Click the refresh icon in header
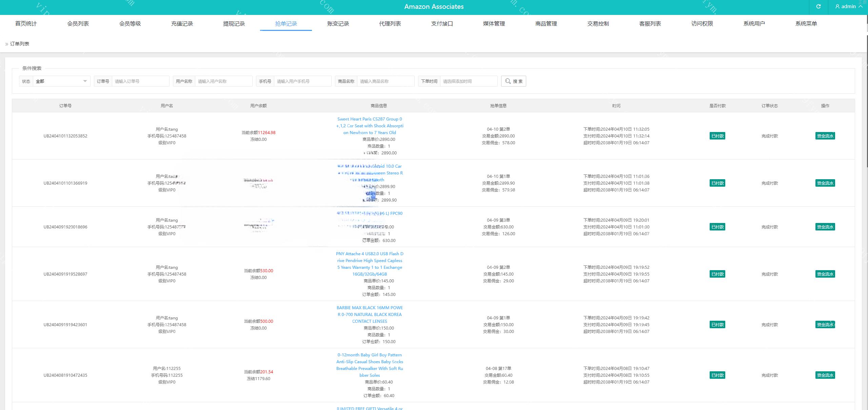 [x=818, y=6]
